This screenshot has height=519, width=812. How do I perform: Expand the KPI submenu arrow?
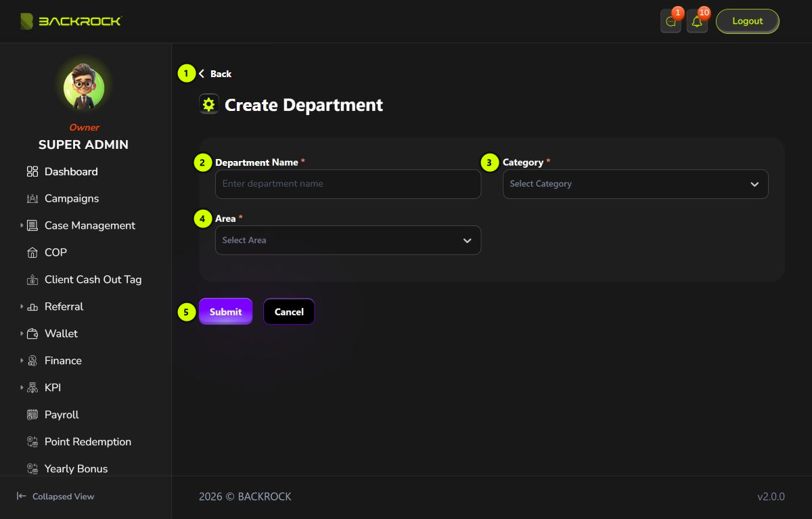22,388
